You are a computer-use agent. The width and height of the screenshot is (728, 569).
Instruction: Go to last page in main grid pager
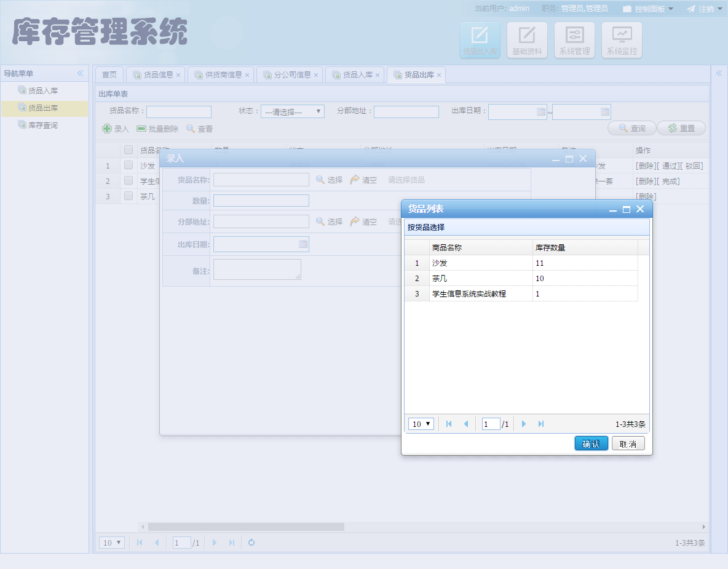[x=232, y=542]
